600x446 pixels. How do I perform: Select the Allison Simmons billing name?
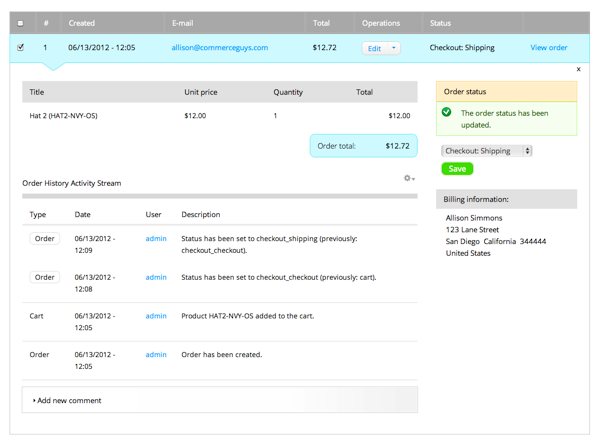(474, 218)
